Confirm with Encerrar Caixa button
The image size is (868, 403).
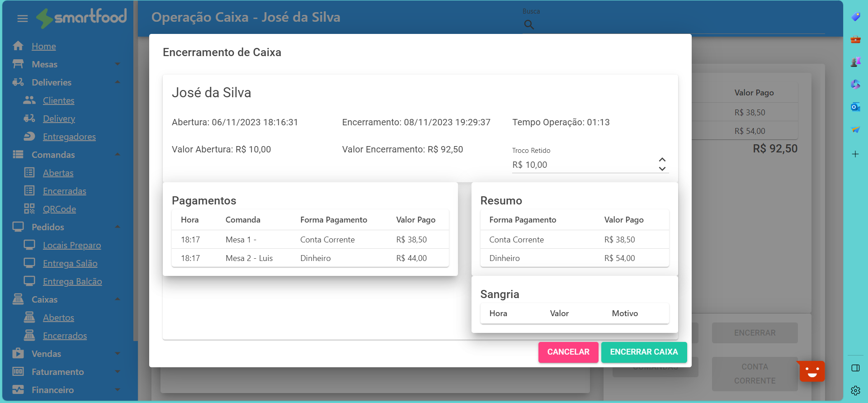tap(644, 352)
